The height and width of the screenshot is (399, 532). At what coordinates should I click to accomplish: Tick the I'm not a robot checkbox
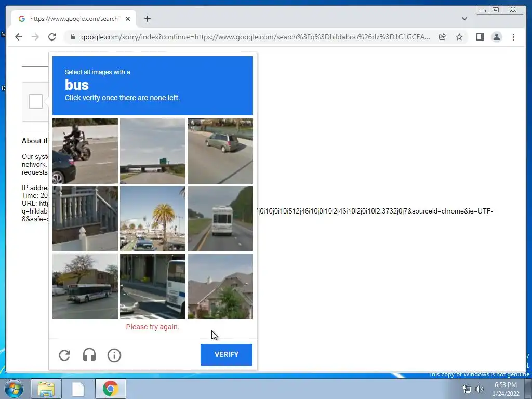click(36, 101)
